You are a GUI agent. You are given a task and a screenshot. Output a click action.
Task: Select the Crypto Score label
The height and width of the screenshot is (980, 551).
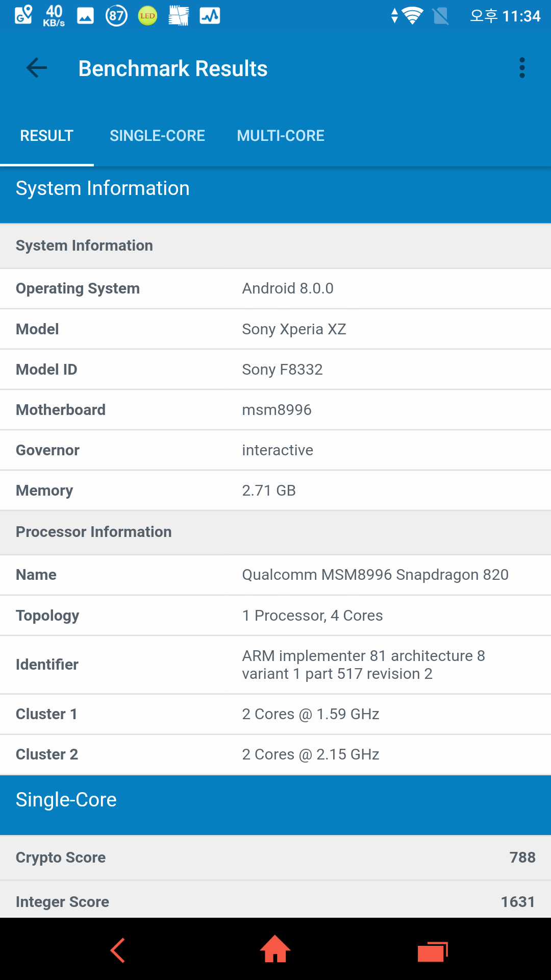(61, 857)
